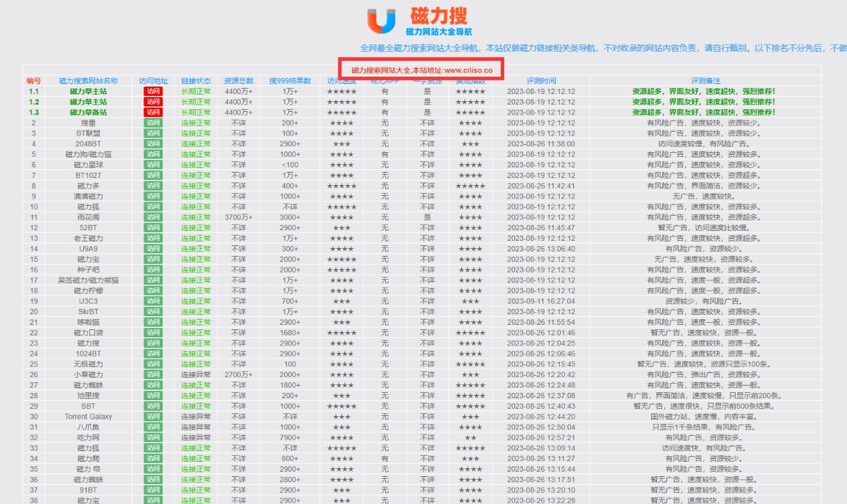Click 访问 button beside Torrent Galaxy
847x504 pixels.
[x=153, y=416]
